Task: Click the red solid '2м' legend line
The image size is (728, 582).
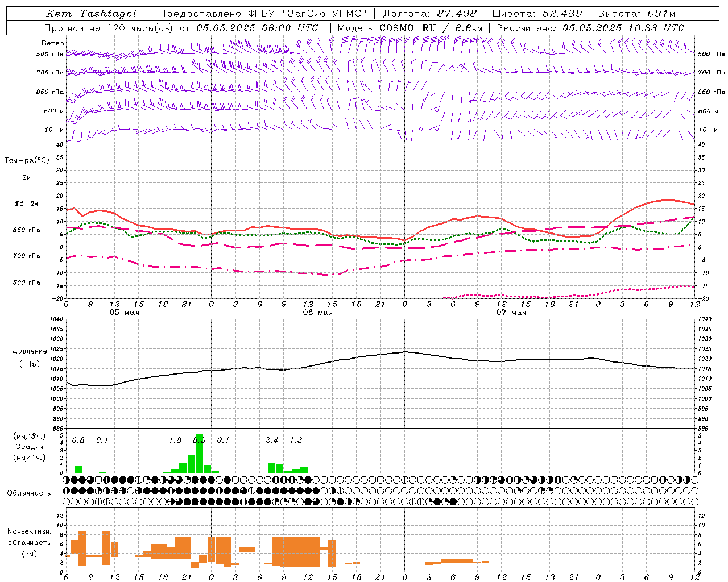Action: pos(26,184)
